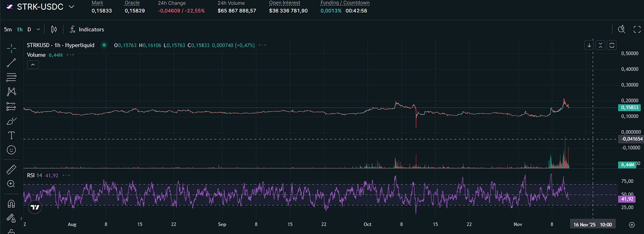Expand the timeframe dropdown chevron
Viewport: 644px width, 234px height.
click(x=38, y=30)
